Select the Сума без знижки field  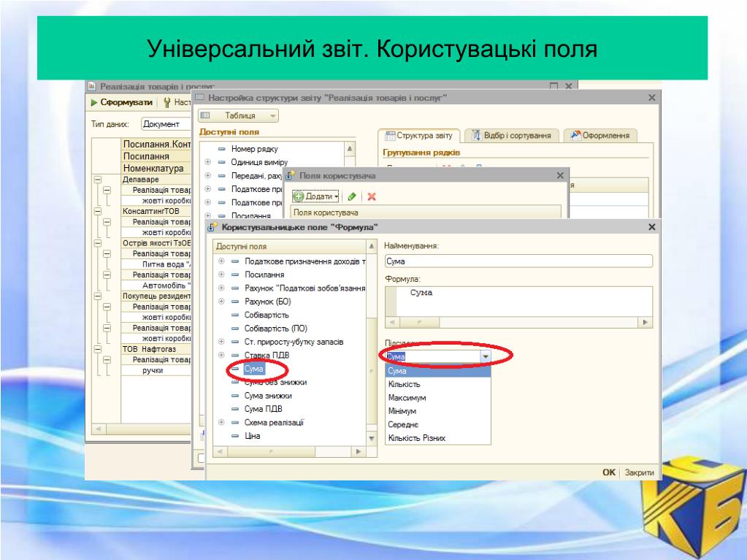tap(275, 383)
